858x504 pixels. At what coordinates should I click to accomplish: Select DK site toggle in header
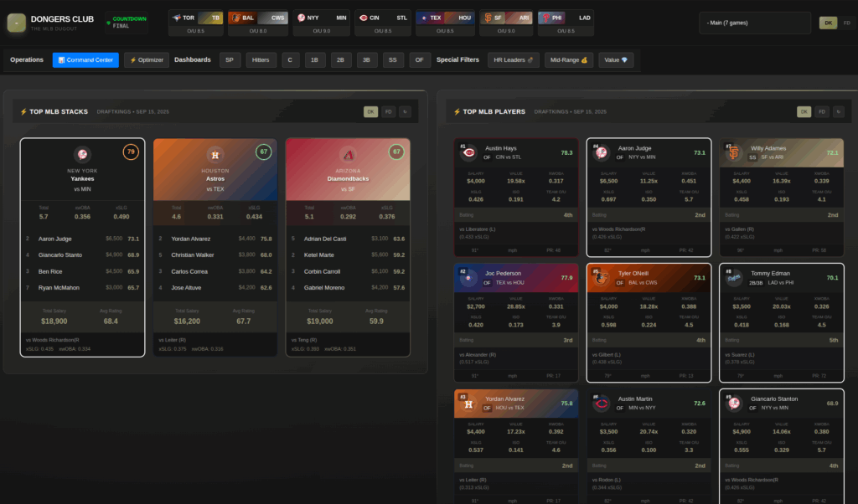pyautogui.click(x=828, y=23)
